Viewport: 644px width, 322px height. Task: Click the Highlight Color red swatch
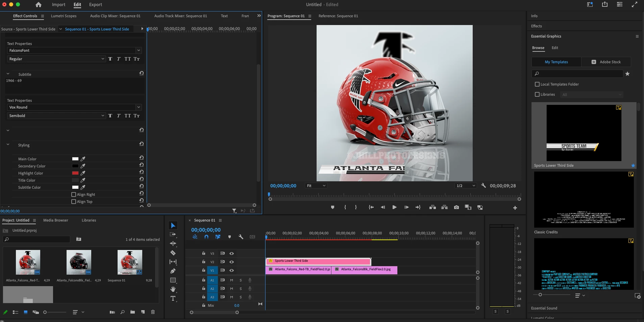pos(75,173)
